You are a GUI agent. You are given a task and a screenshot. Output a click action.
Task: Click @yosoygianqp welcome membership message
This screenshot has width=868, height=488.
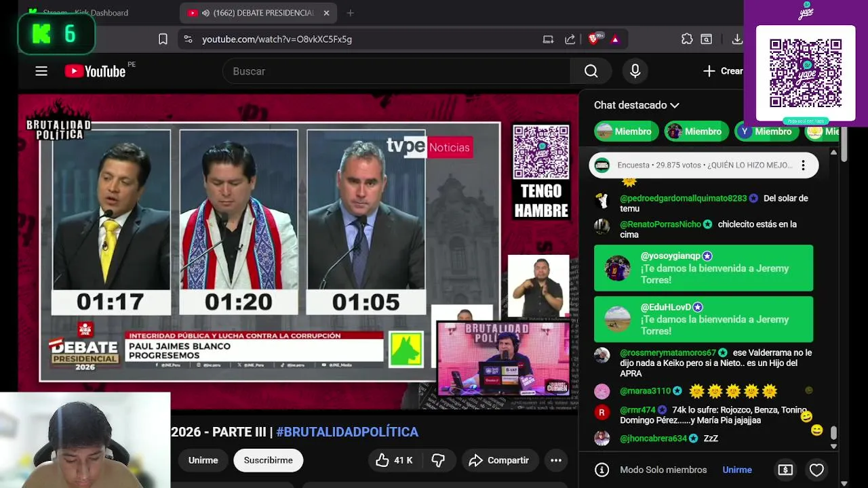[703, 268]
